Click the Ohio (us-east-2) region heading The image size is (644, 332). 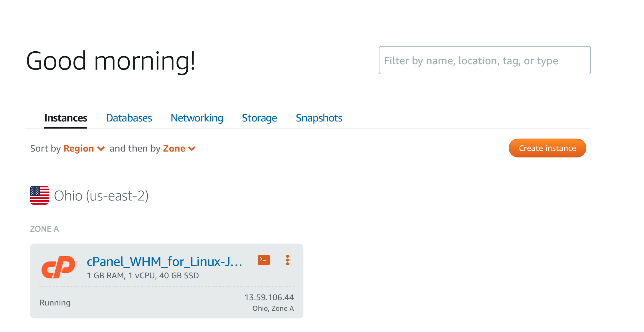click(x=101, y=196)
